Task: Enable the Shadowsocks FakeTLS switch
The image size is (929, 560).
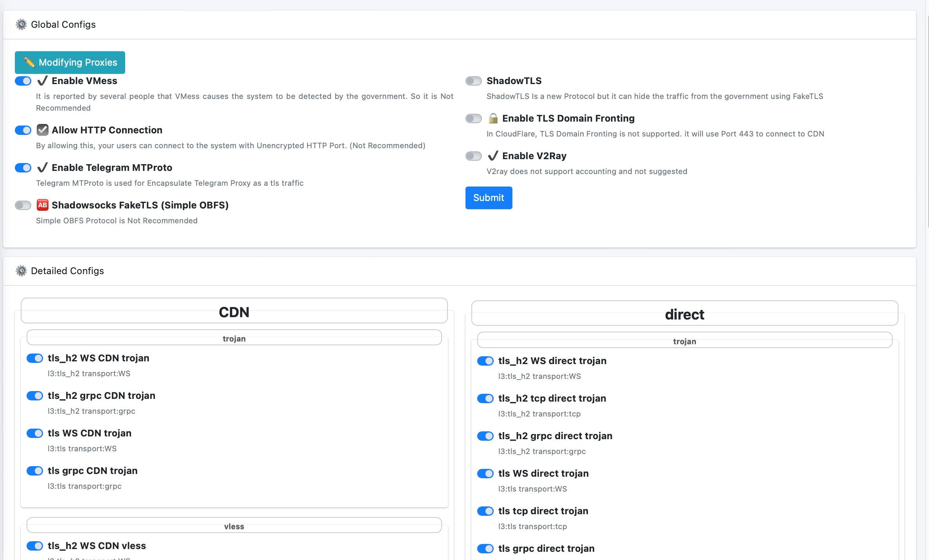Action: pos(23,205)
